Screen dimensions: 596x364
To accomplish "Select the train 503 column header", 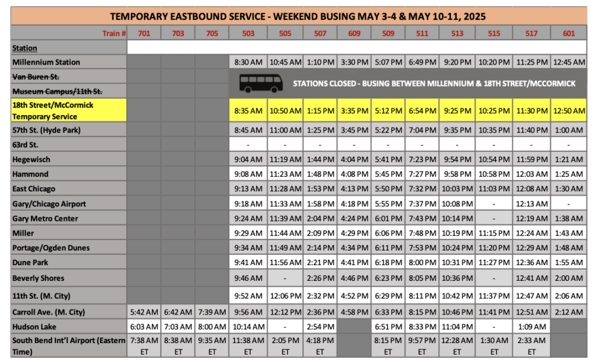I will tap(248, 34).
